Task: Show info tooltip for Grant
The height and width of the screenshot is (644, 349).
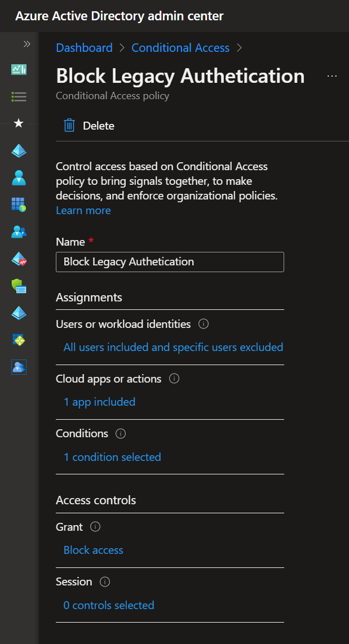Action: (x=95, y=527)
